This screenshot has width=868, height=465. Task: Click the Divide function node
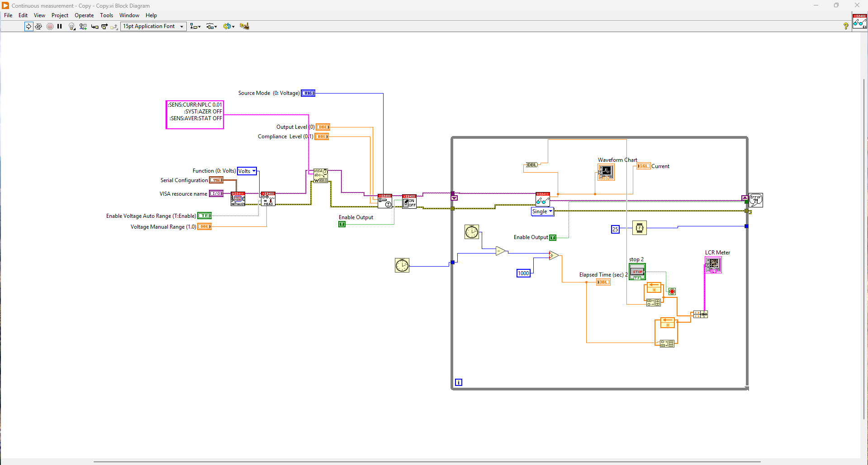click(554, 255)
